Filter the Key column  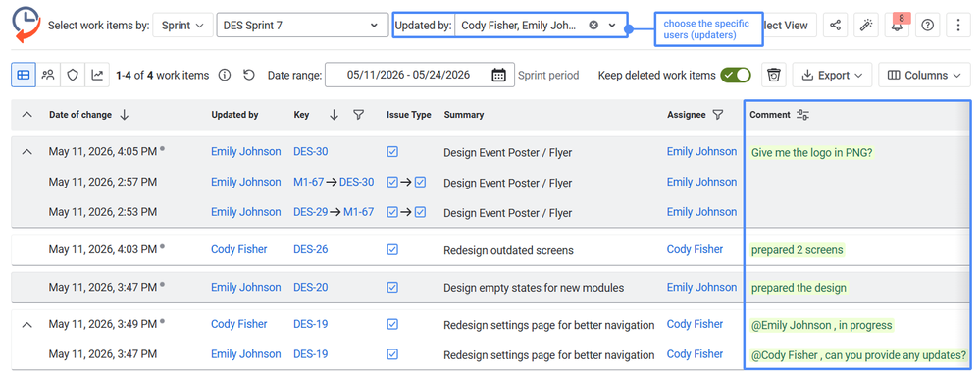point(358,115)
